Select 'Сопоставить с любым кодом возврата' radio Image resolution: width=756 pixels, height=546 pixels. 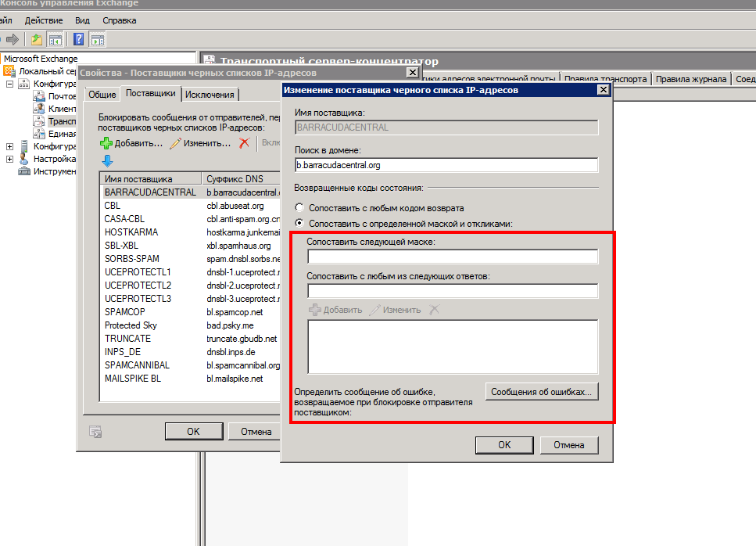(x=299, y=208)
